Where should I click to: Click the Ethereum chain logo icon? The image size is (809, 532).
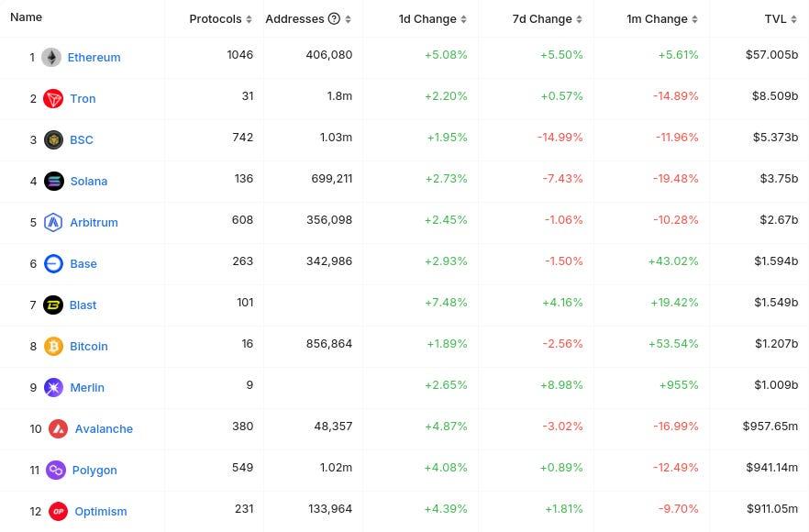tap(51, 57)
